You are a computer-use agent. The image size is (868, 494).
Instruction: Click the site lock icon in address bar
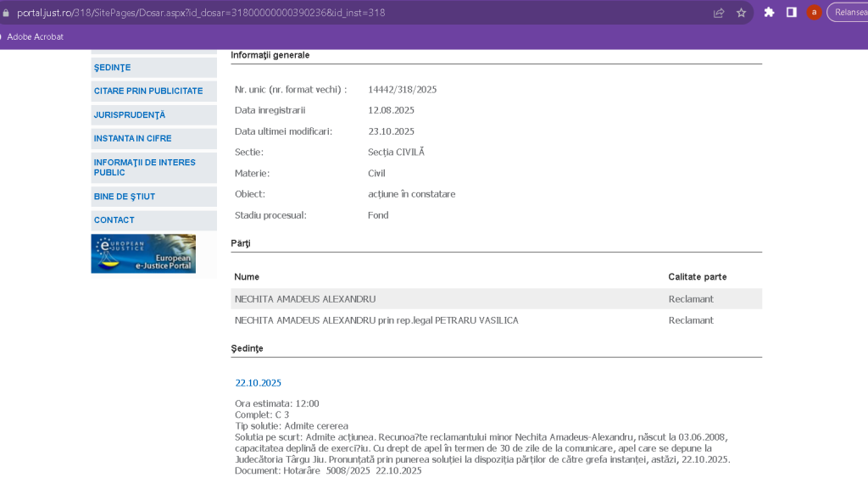point(6,13)
